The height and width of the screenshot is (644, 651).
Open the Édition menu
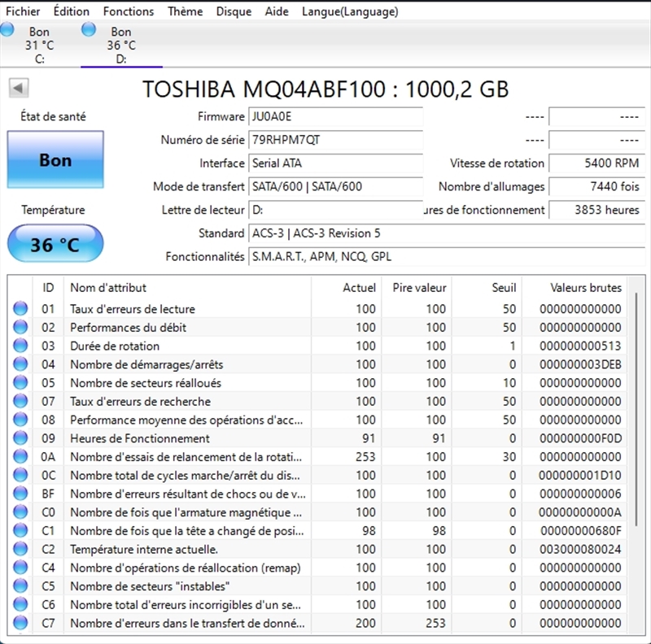72,11
